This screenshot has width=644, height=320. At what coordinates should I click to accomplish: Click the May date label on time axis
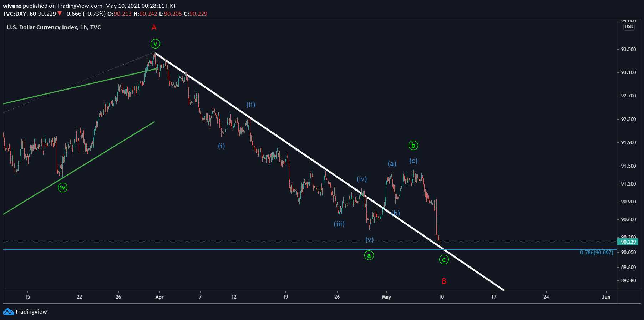click(386, 297)
